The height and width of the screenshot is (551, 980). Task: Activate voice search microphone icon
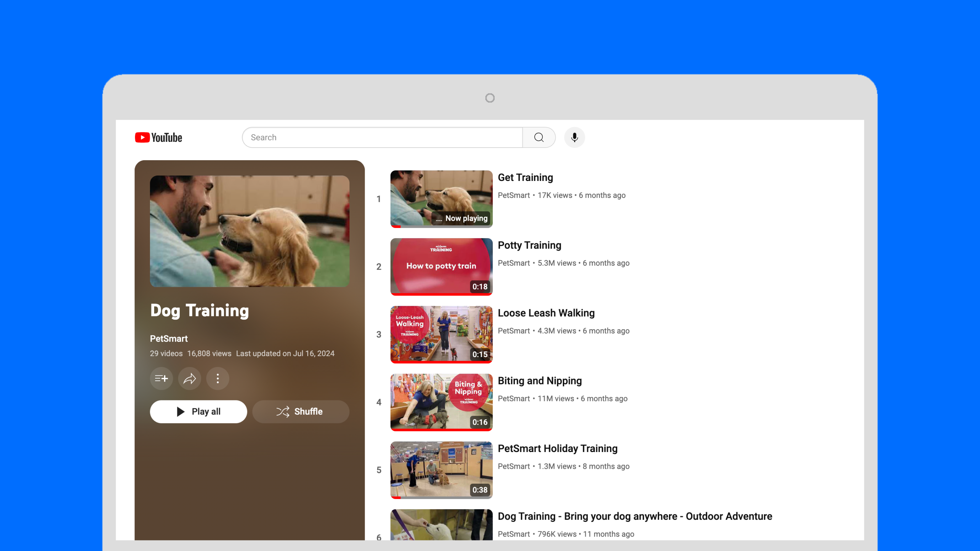[x=574, y=137]
